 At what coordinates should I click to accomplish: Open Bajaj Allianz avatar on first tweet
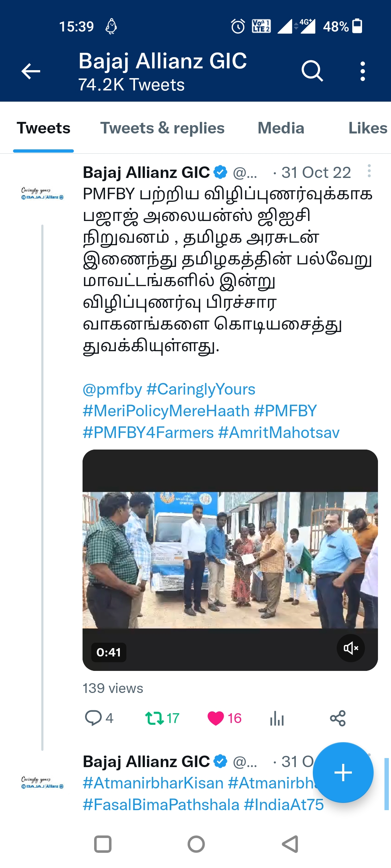tap(42, 193)
